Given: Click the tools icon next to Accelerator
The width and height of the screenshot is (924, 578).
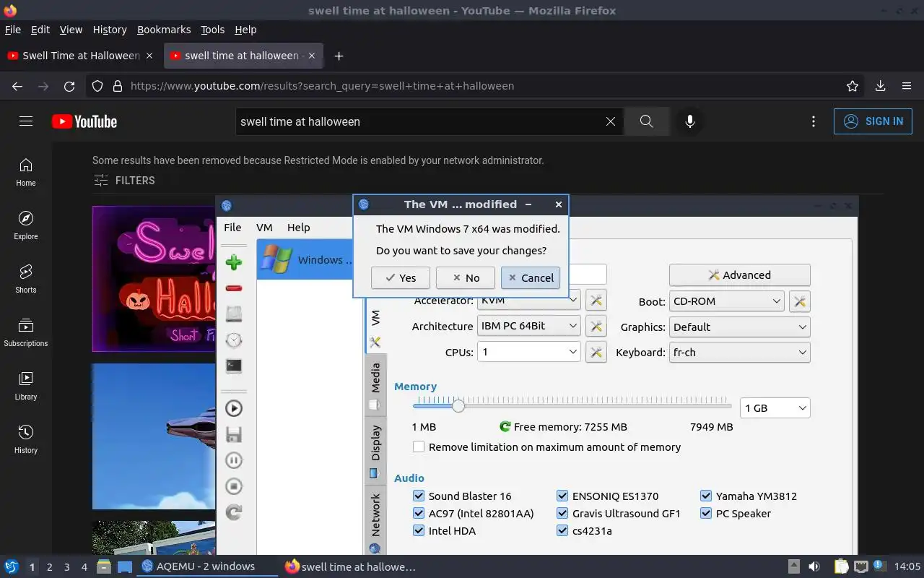Looking at the screenshot, I should [x=596, y=301].
